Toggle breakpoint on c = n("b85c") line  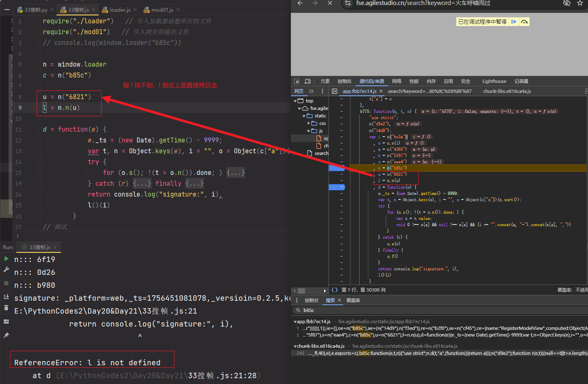(x=337, y=168)
